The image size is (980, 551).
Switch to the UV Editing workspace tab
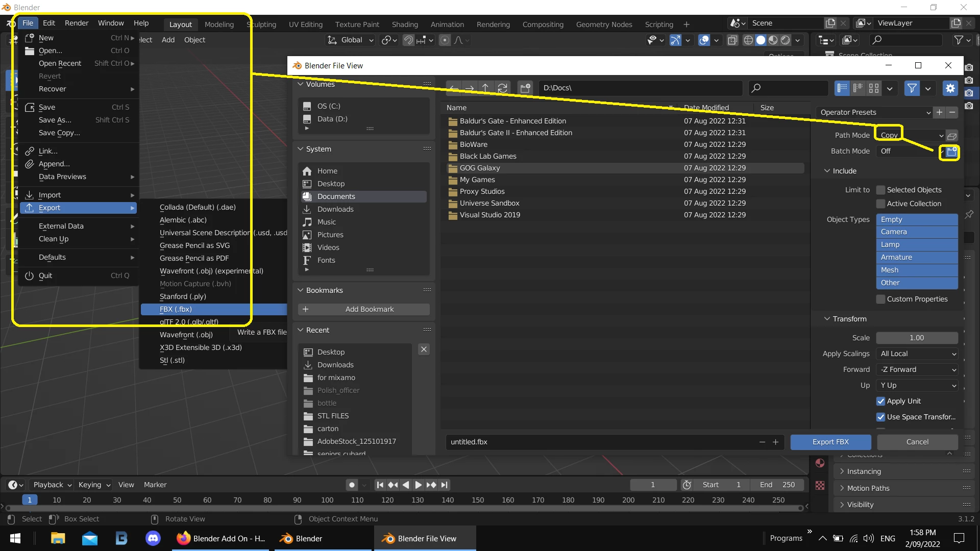[x=305, y=24]
